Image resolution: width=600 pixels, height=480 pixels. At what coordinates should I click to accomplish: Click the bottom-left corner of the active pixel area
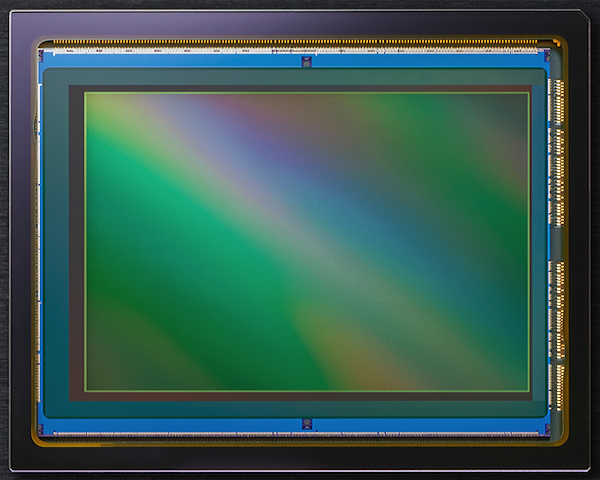(x=86, y=390)
